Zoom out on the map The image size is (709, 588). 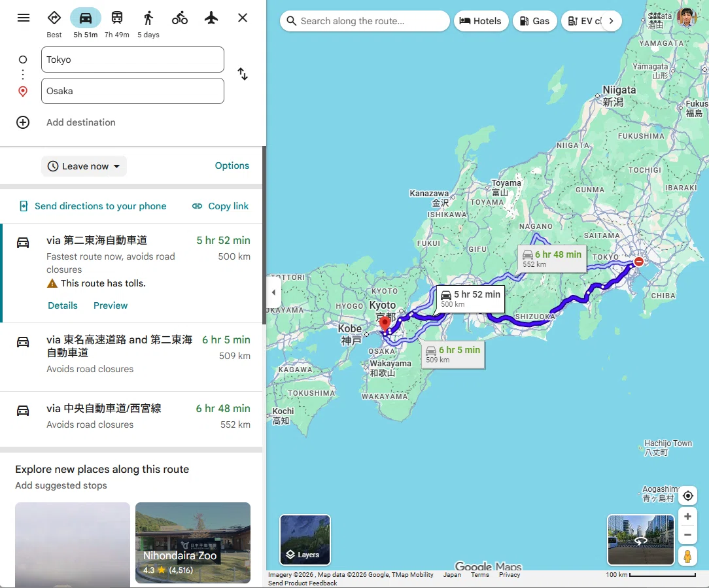(x=687, y=534)
